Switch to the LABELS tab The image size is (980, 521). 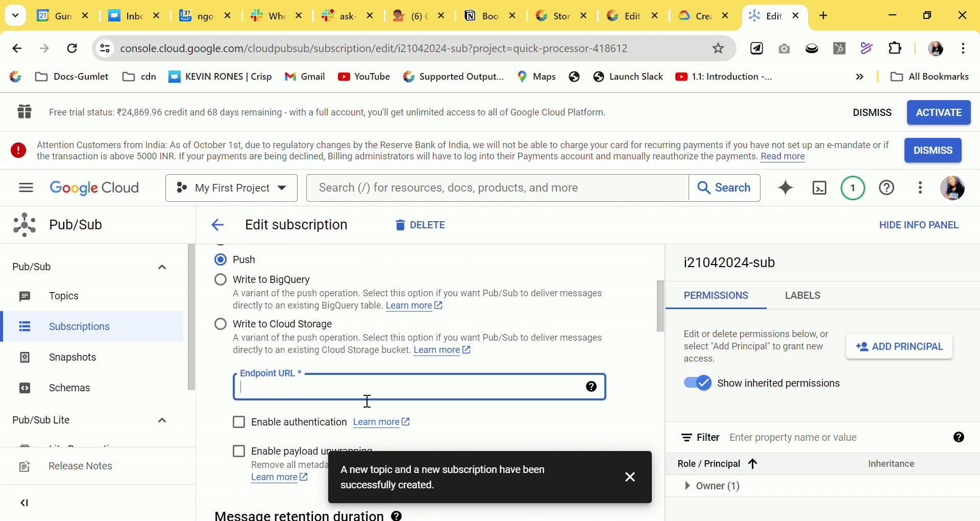[x=802, y=296]
